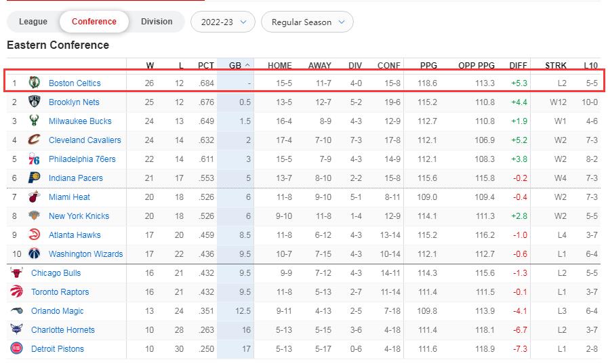
Task: Expand the Regular Season dropdown
Action: click(307, 22)
